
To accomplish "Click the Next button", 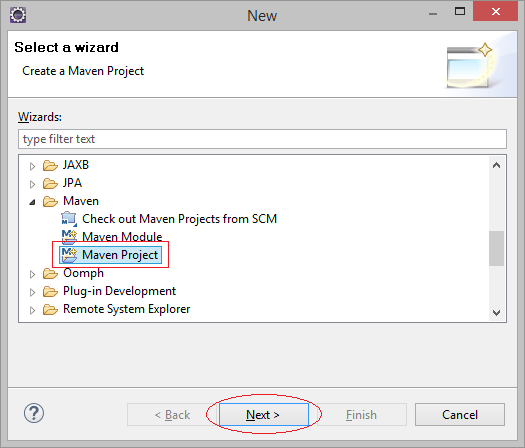I will [x=264, y=415].
